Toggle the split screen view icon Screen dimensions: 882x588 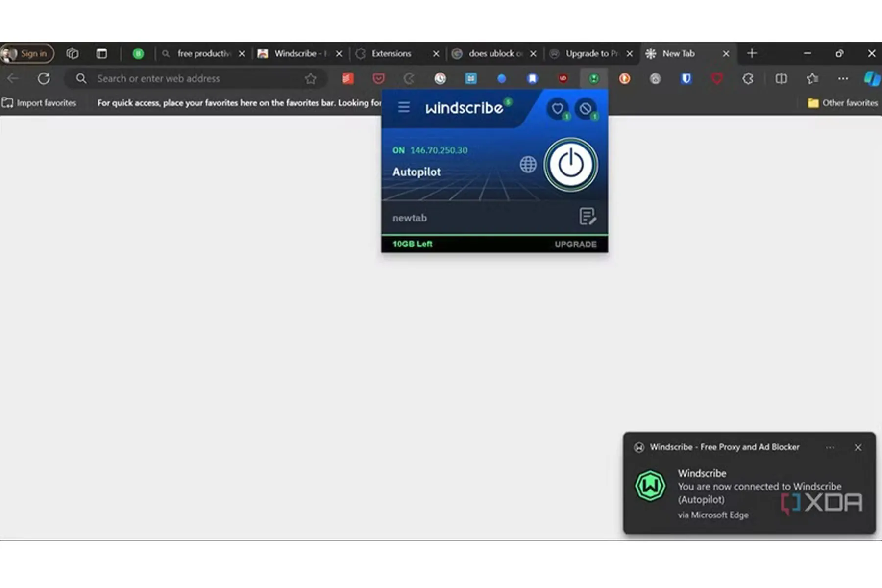[x=781, y=79]
